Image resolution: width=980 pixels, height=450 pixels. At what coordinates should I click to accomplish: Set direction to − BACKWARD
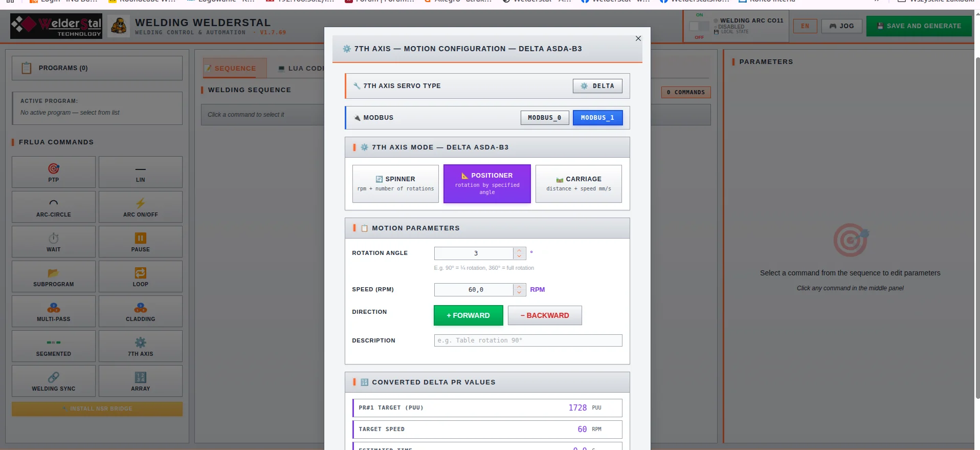point(545,315)
